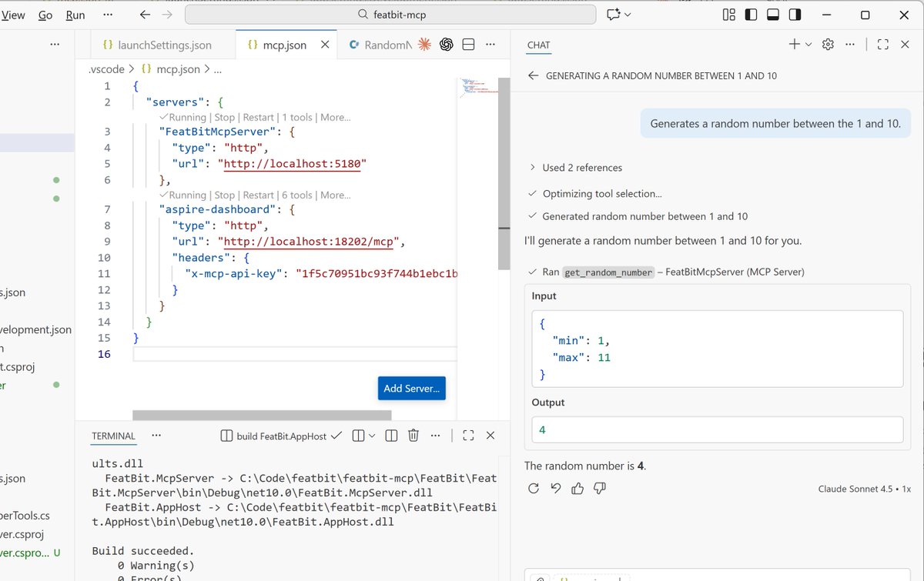Maximize the chat view
Image resolution: width=924 pixels, height=581 pixels.
883,45
